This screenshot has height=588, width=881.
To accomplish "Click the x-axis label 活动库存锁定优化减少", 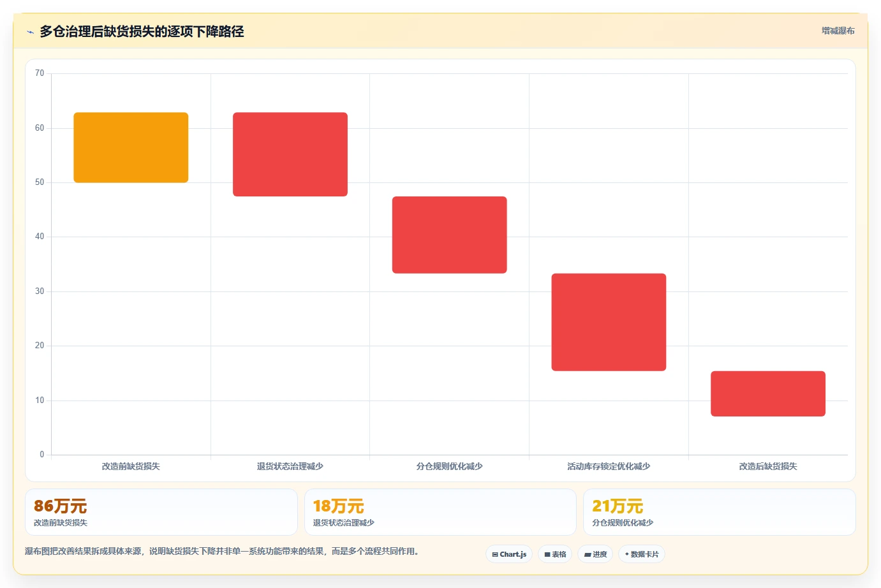I will [609, 466].
